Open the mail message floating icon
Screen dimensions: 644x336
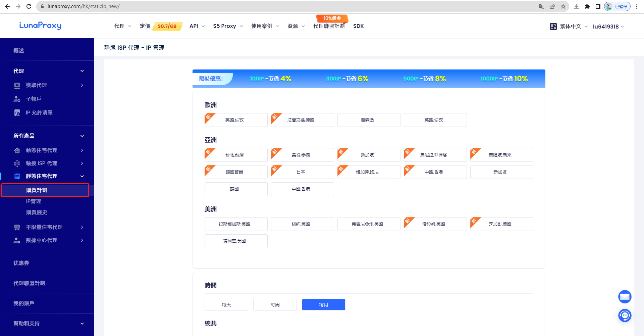[625, 297]
